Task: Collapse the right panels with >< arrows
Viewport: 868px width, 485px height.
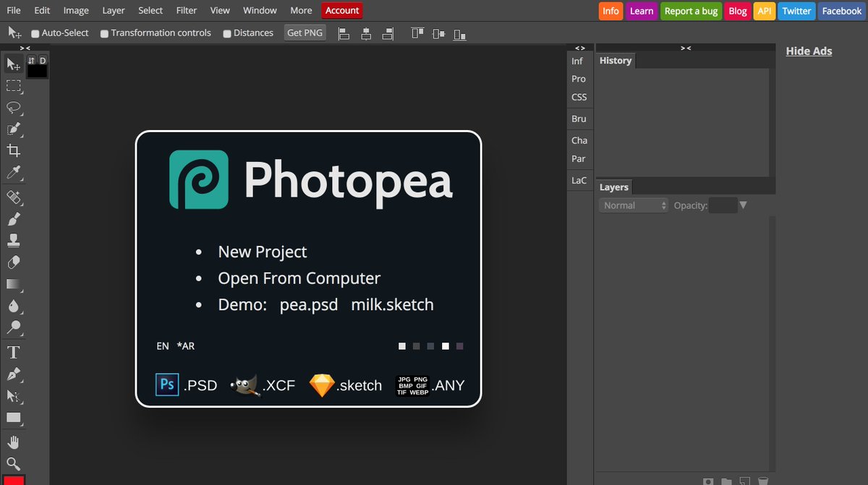Action: click(x=686, y=48)
